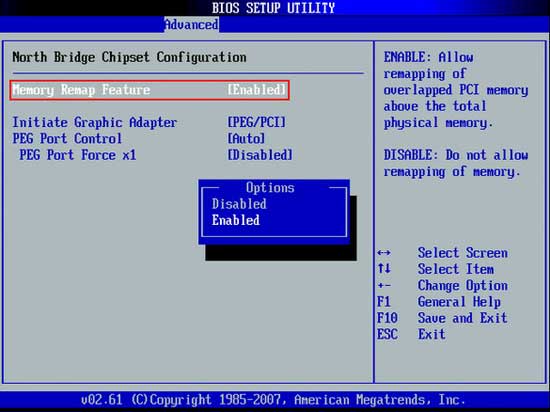Select the PEG Port Control label
The image size is (550, 412).
tap(67, 139)
